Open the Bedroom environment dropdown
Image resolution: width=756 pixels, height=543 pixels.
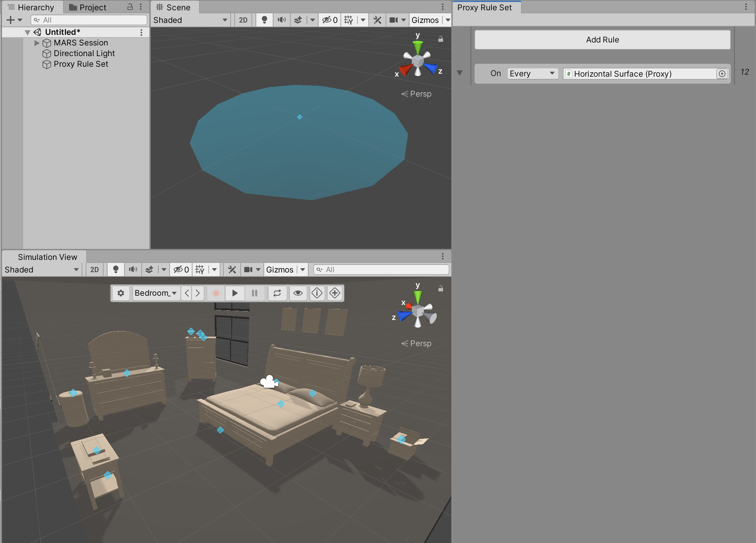coord(156,293)
